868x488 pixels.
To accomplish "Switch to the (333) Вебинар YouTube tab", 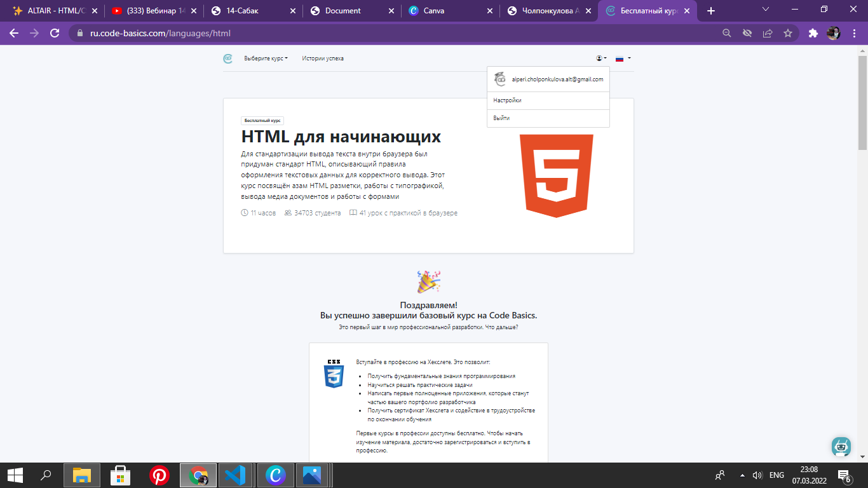I will click(153, 11).
